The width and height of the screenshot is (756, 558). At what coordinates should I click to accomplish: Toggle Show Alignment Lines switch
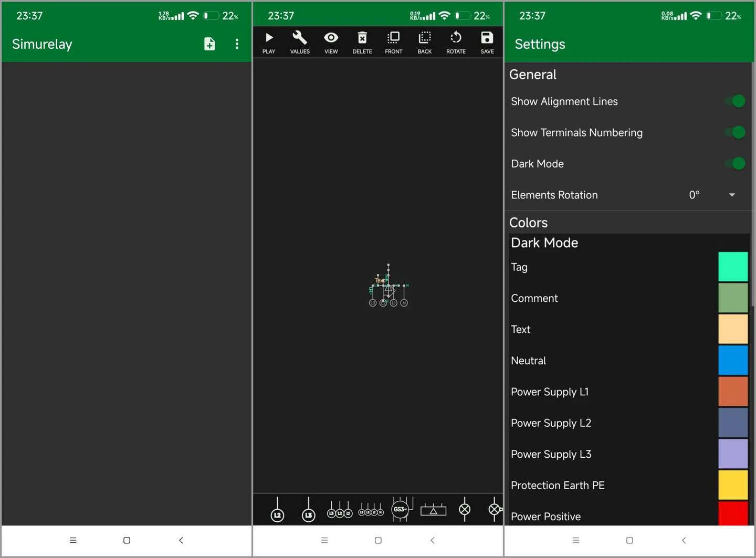(x=735, y=101)
